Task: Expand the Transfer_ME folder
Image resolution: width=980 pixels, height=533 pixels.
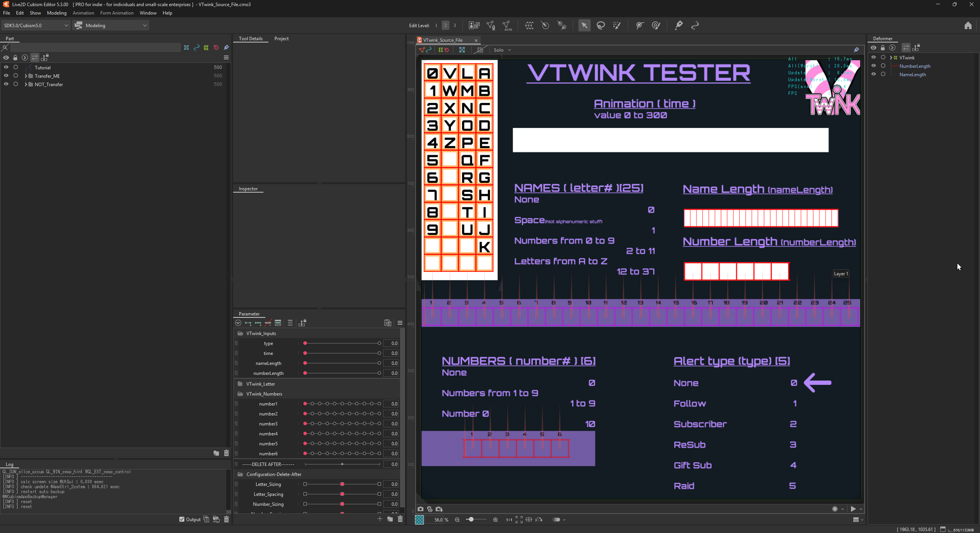Action: [26, 76]
